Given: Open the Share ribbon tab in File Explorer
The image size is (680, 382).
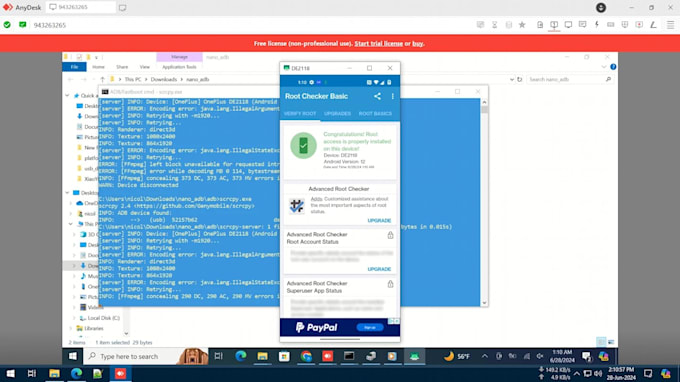Looking at the screenshot, I should pos(122,67).
